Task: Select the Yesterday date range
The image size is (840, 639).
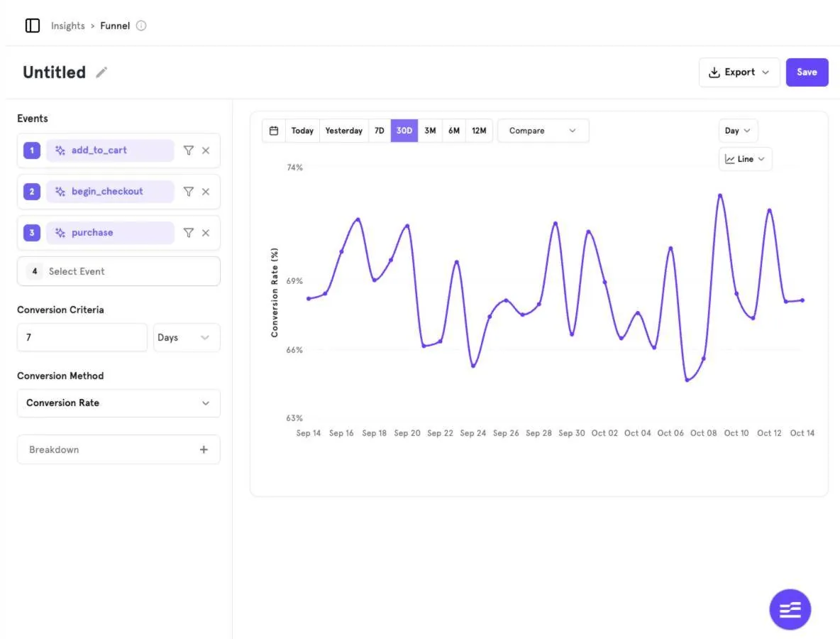Action: [x=344, y=131]
